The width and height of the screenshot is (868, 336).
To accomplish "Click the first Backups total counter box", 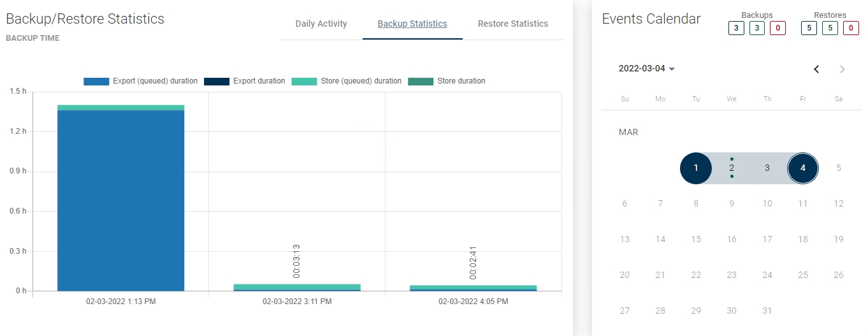I will 737,28.
